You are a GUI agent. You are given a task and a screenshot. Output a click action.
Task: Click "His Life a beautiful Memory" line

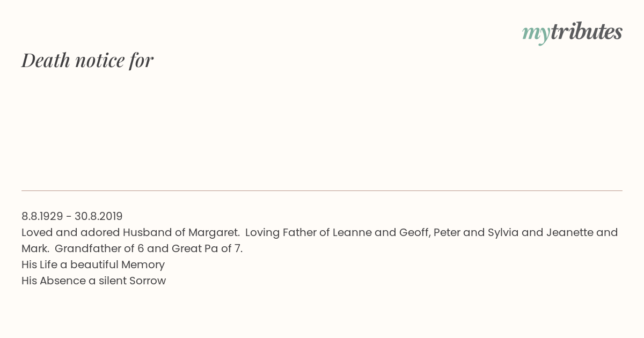pyautogui.click(x=93, y=264)
